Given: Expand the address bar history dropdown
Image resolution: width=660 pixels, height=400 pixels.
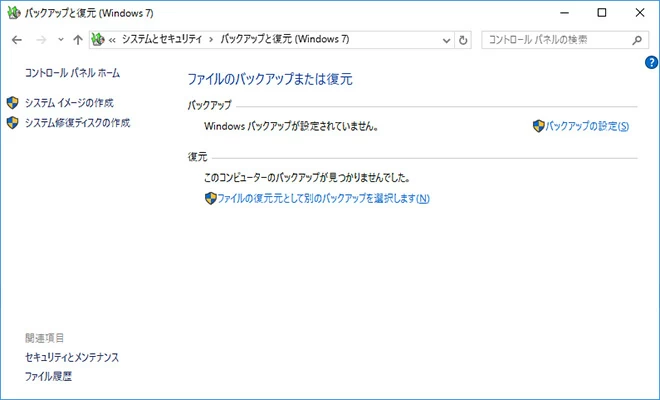Looking at the screenshot, I should pyautogui.click(x=446, y=40).
